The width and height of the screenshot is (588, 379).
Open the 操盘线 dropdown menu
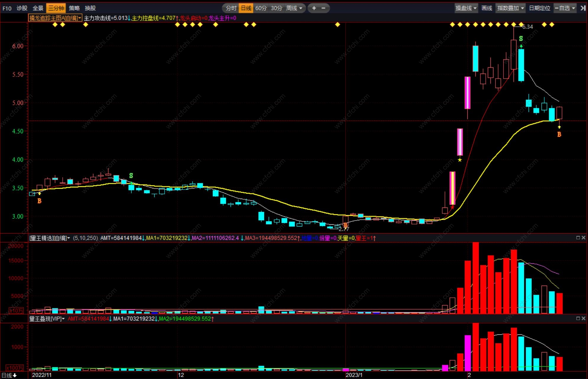[466, 8]
